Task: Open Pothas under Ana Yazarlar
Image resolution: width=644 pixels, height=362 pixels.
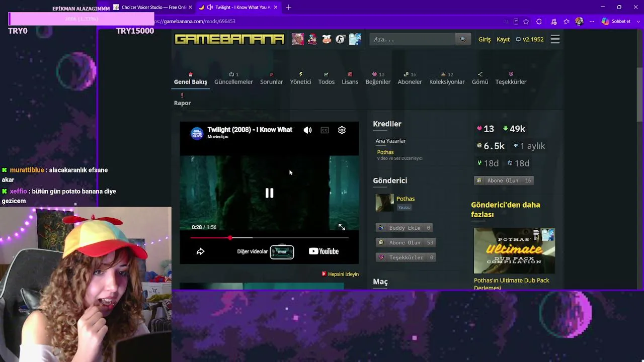Action: pos(385,152)
